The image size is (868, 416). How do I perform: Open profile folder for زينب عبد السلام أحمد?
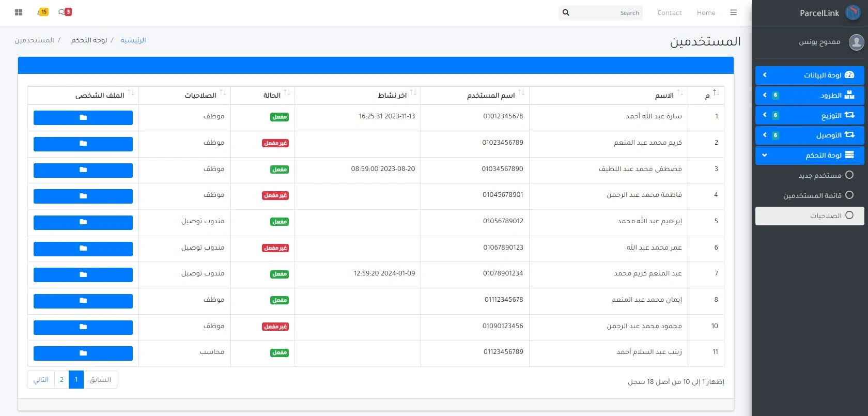[x=83, y=353]
